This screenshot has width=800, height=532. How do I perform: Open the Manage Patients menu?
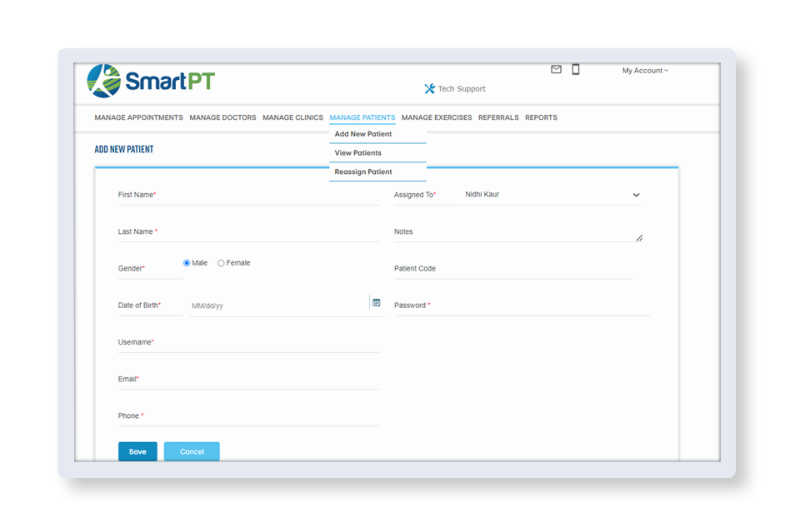(362, 117)
